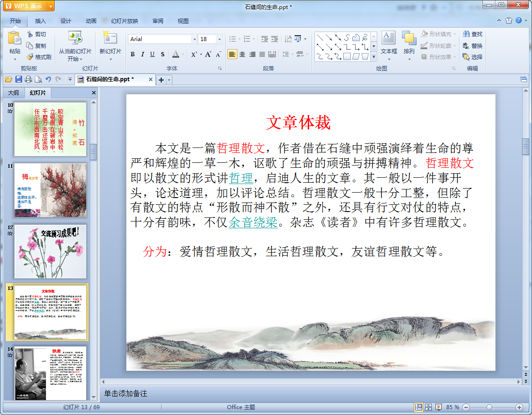Viewport: 532px width, 415px height.
Task: Toggle text shadow S button
Action: click(162, 54)
